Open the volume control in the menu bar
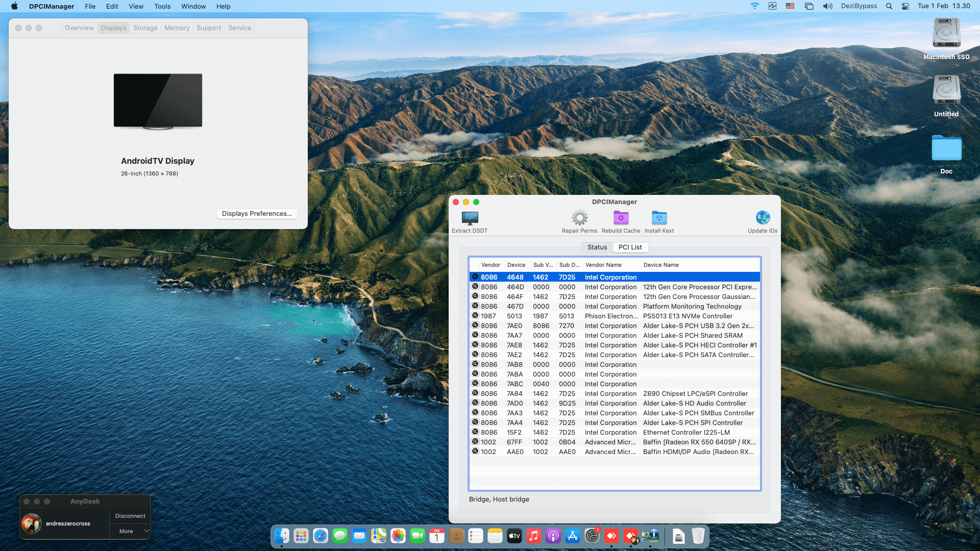 (x=827, y=6)
